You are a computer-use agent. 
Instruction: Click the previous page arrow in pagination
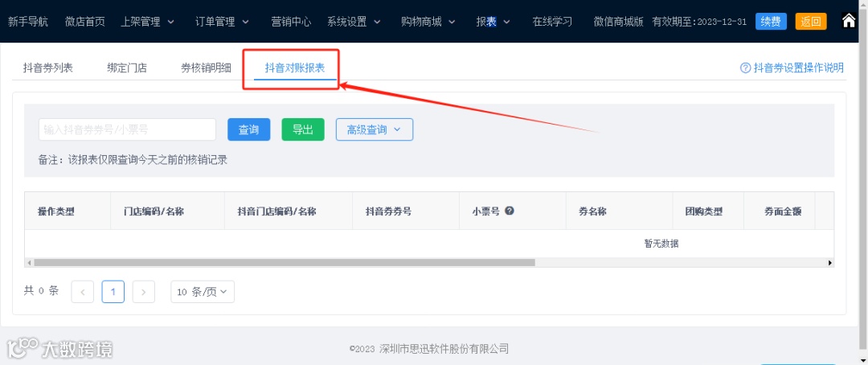click(x=83, y=292)
